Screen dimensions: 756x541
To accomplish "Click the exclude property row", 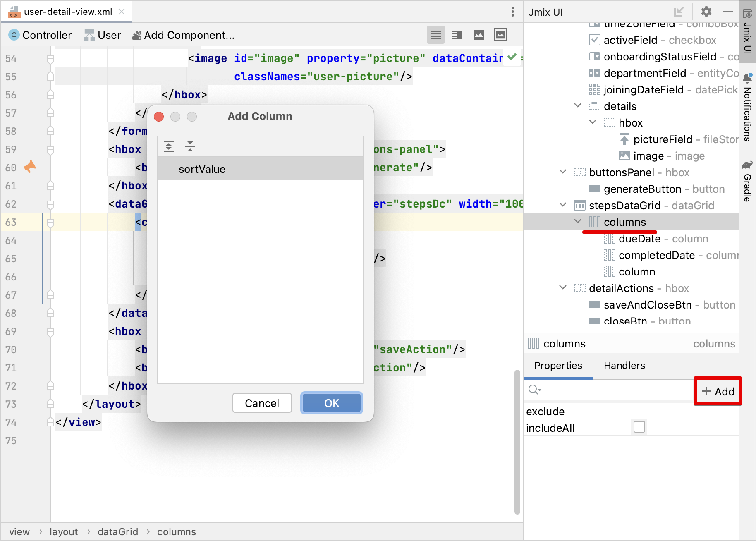I will coord(631,412).
